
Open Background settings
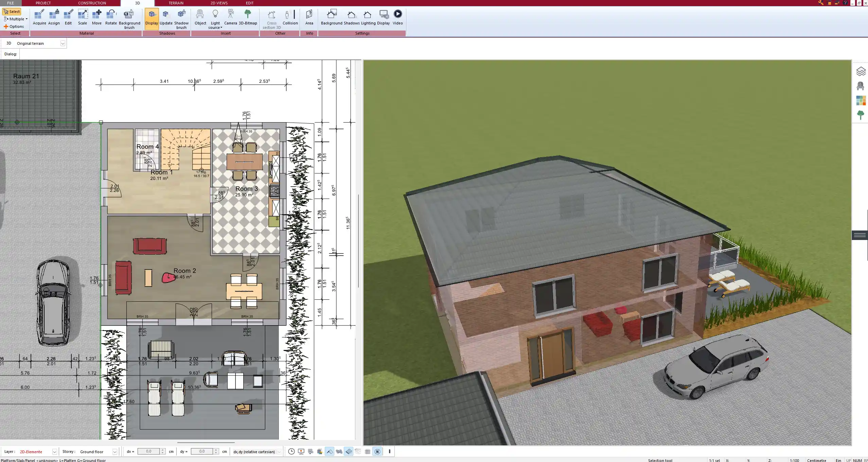click(x=332, y=18)
